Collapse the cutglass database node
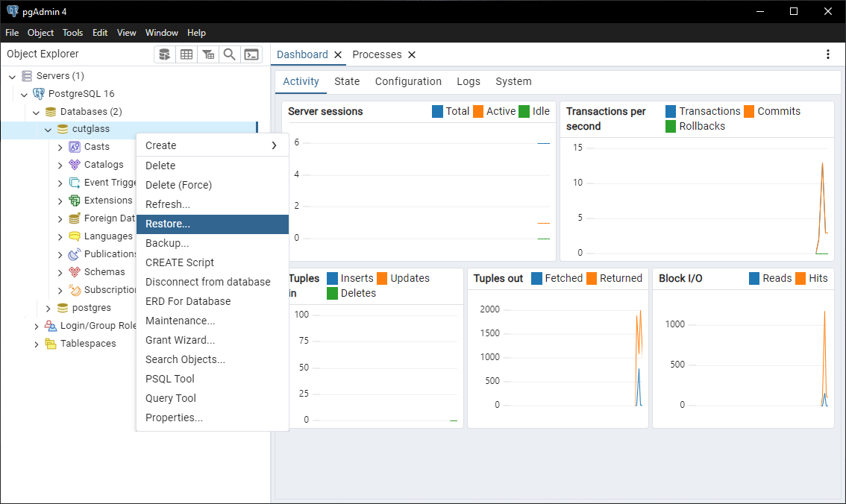 (48, 130)
